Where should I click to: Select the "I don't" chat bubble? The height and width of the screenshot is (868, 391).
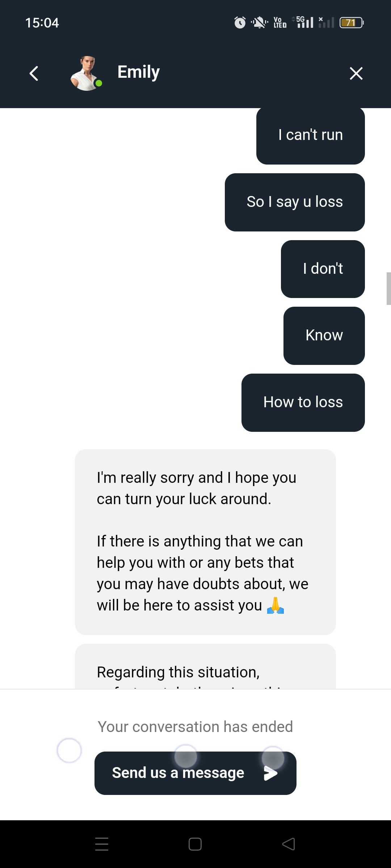click(x=323, y=269)
